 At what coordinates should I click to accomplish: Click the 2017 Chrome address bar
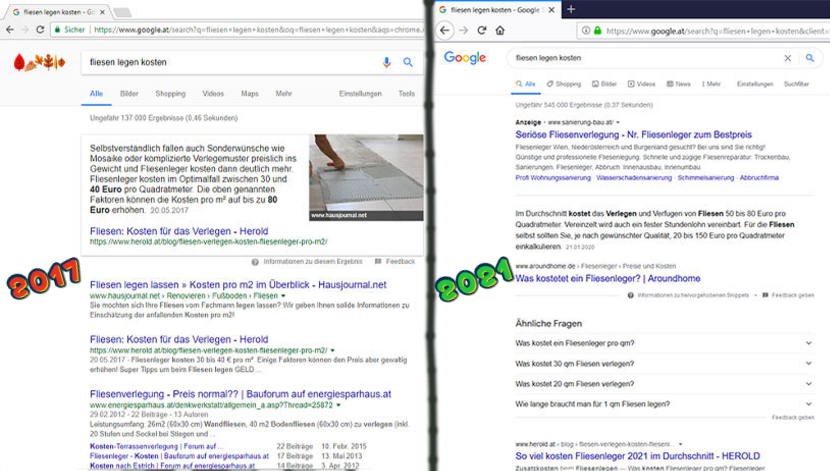pyautogui.click(x=238, y=30)
